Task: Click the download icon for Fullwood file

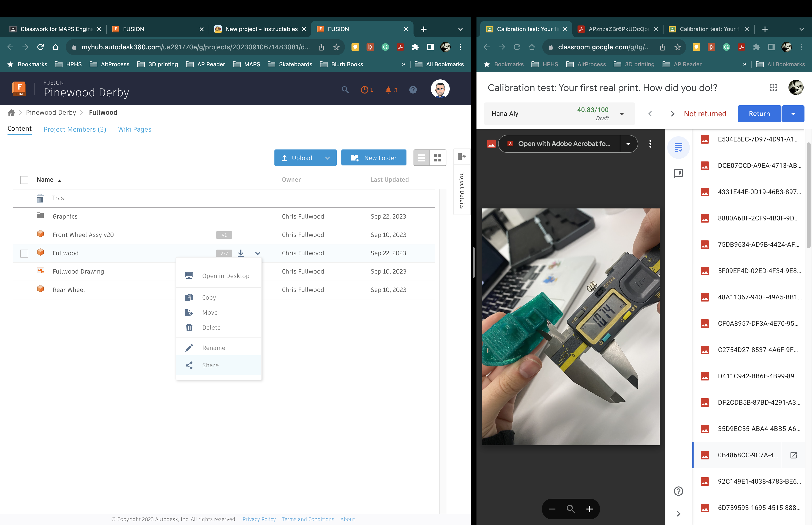Action: 241,253
